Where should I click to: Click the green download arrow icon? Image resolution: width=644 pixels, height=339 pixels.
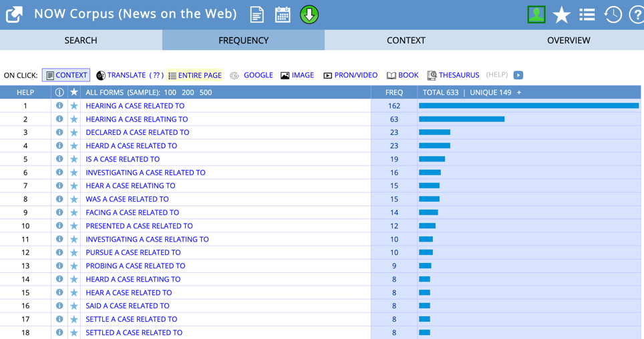coord(309,15)
